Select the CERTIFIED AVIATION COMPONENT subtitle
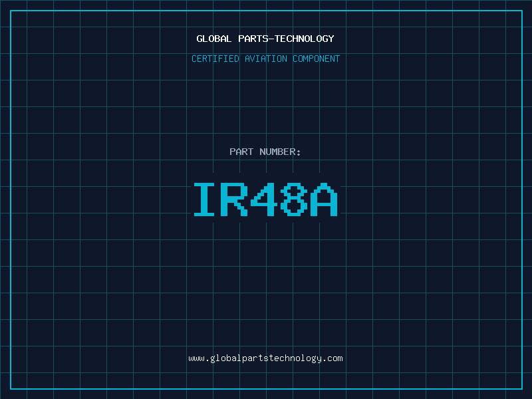The width and height of the screenshot is (532, 399). click(265, 59)
